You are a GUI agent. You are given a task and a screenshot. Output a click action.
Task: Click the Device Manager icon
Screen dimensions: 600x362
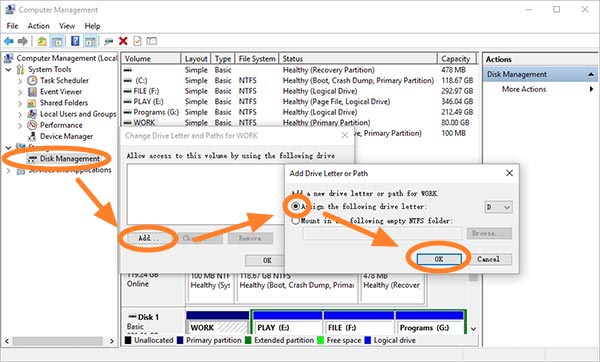[32, 136]
